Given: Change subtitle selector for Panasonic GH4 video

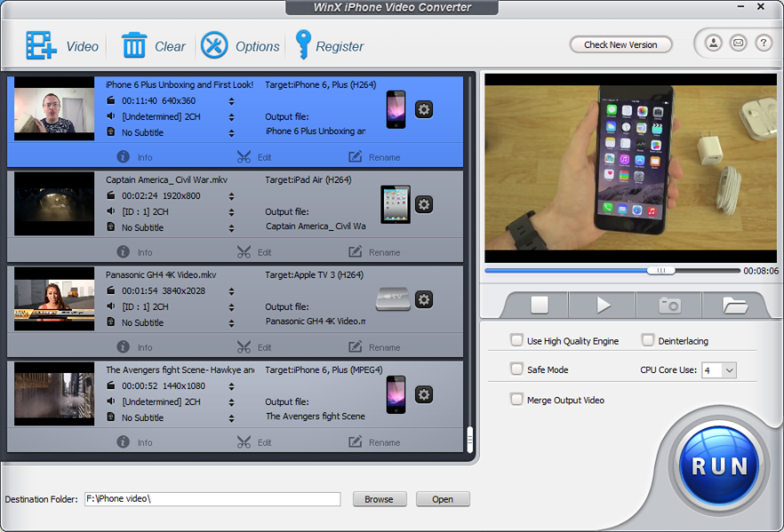Looking at the screenshot, I should 231,323.
